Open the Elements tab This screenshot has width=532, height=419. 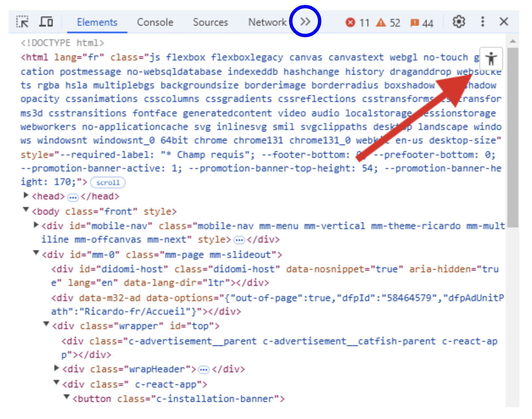pos(97,23)
